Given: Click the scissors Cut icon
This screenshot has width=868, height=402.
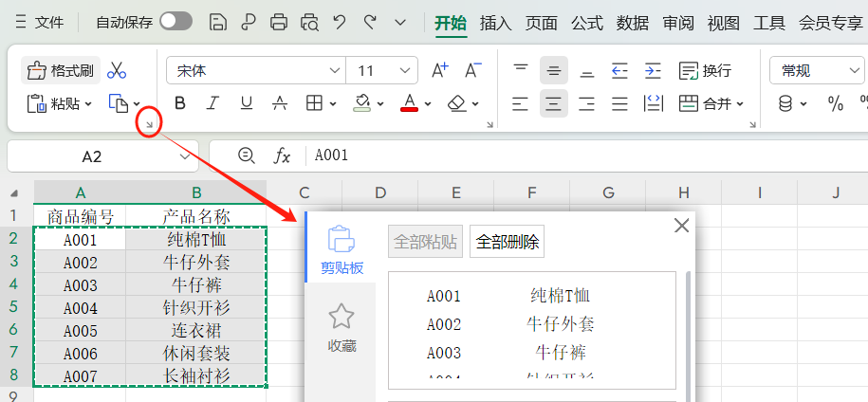Looking at the screenshot, I should coord(117,70).
